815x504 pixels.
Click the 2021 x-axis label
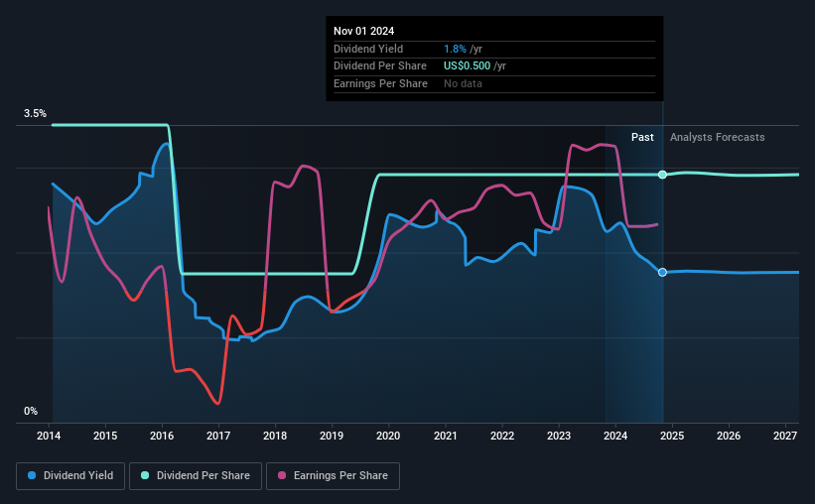[446, 436]
